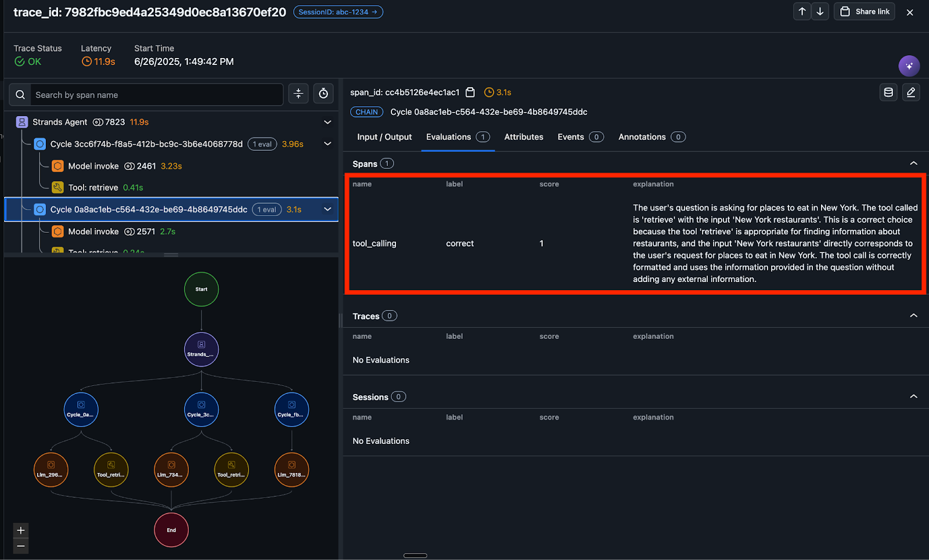This screenshot has width=929, height=560.
Task: Select the Llm_296 graph node
Action: [51, 469]
